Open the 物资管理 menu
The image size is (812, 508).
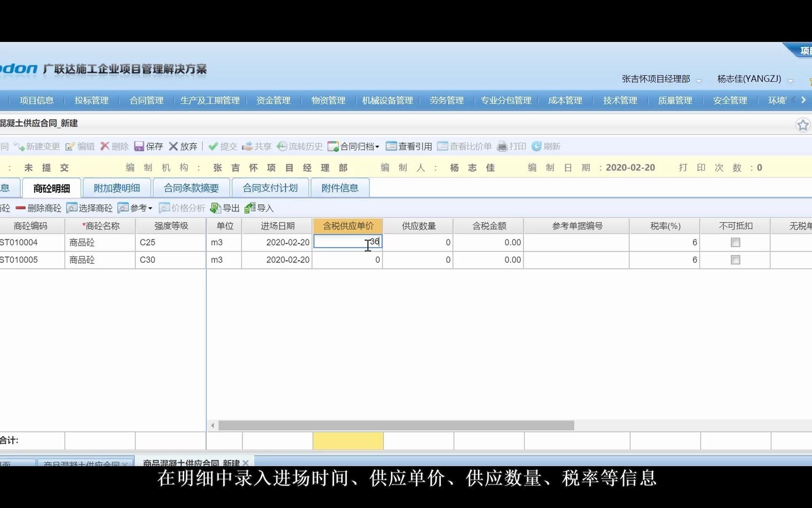(328, 100)
